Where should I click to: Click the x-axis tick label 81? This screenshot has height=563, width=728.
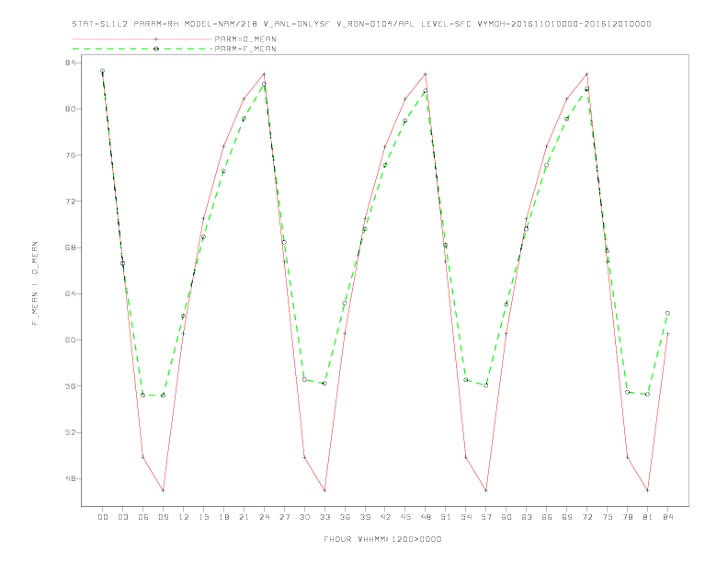pyautogui.click(x=648, y=517)
